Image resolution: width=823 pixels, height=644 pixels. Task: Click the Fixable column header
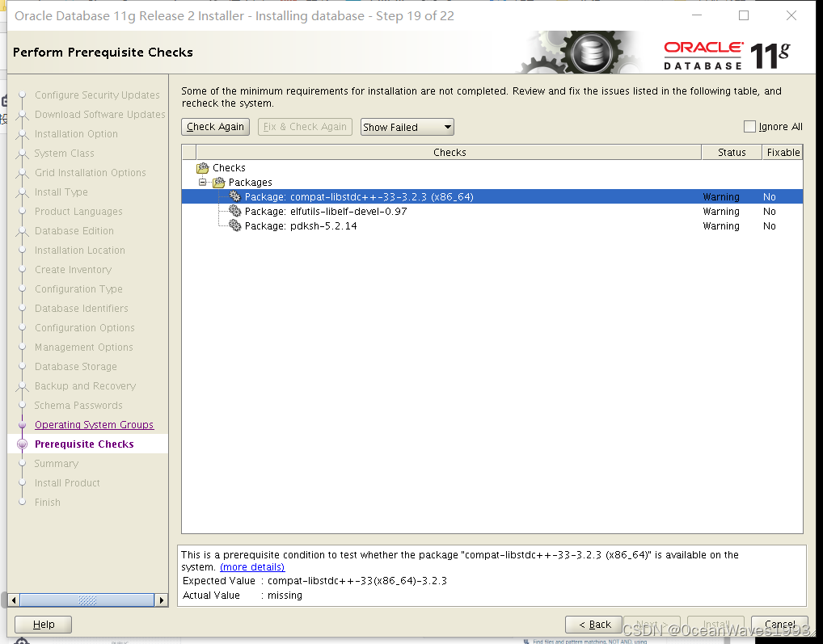coord(783,152)
